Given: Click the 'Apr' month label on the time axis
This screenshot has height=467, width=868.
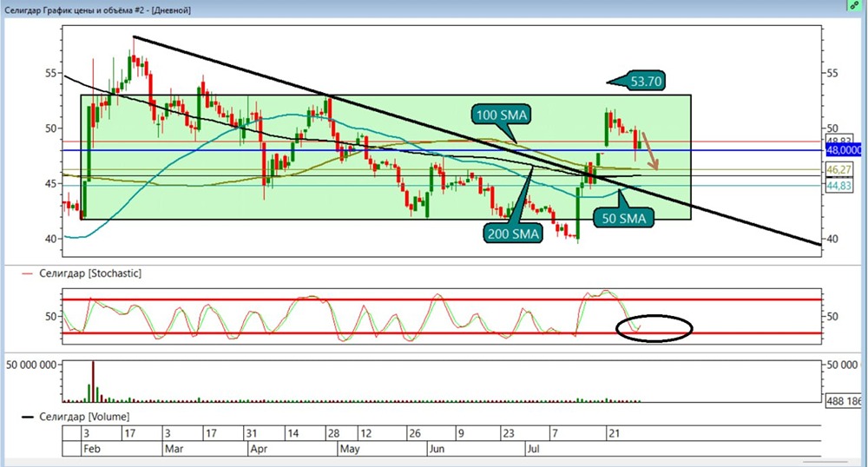Looking at the screenshot, I should click(259, 449).
